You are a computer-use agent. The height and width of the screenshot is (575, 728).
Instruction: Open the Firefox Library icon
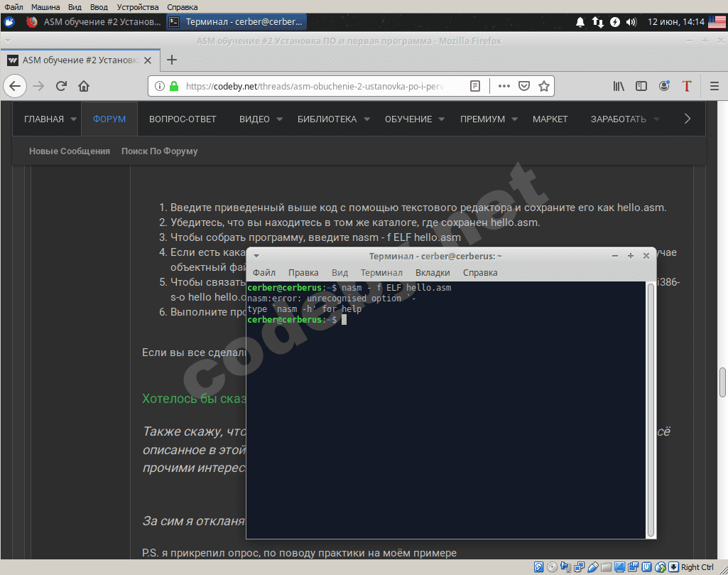point(619,86)
